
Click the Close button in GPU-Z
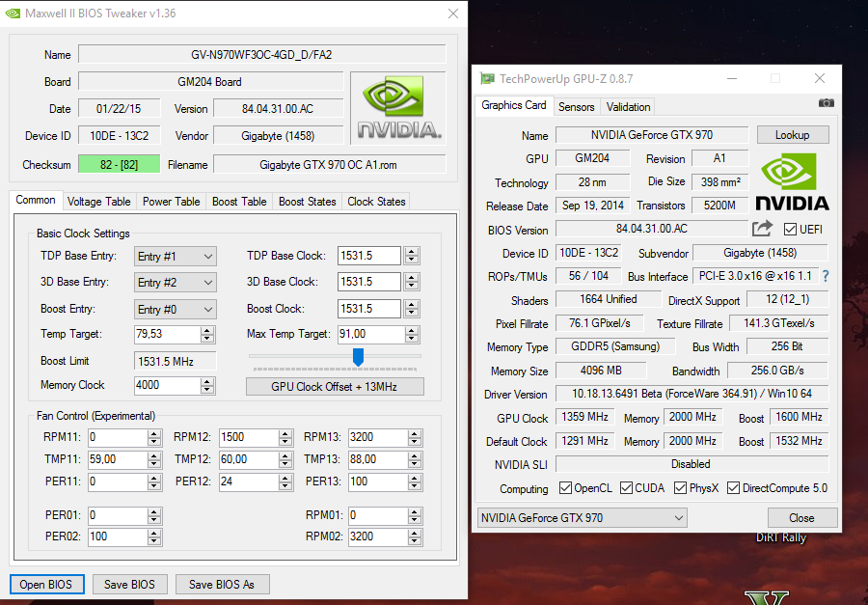tap(802, 518)
